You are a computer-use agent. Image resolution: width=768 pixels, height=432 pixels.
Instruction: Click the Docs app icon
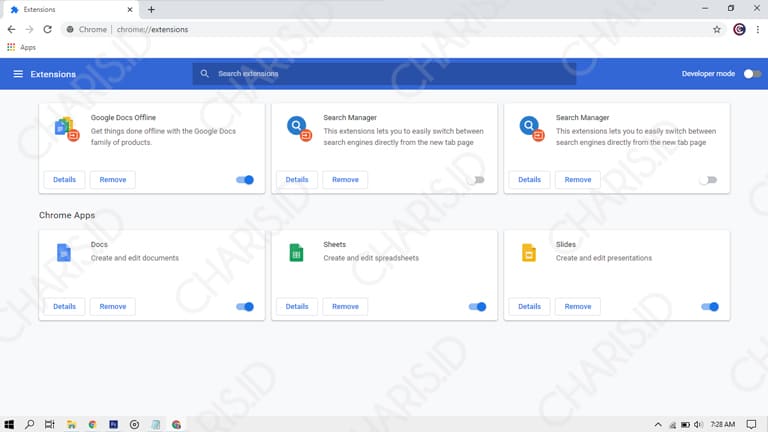(x=64, y=253)
